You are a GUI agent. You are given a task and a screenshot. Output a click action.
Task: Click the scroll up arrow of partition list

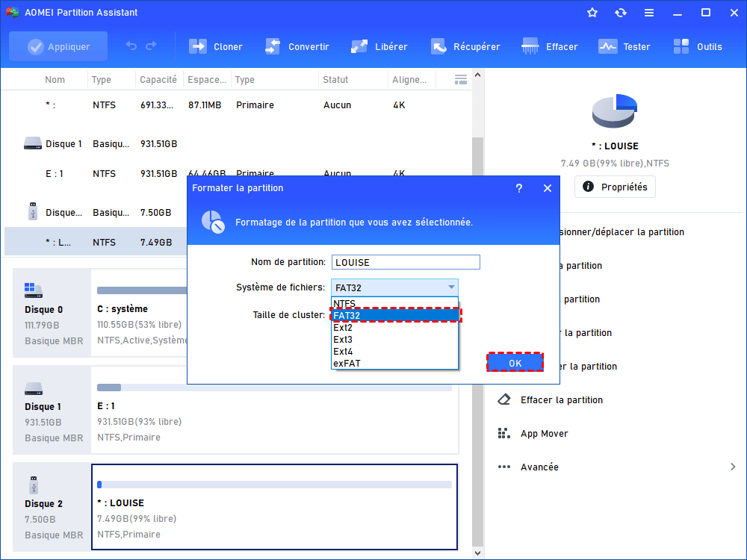coord(477,75)
